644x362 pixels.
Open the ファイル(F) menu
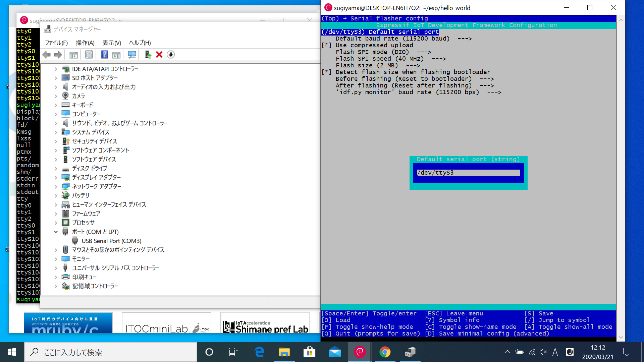pos(56,43)
